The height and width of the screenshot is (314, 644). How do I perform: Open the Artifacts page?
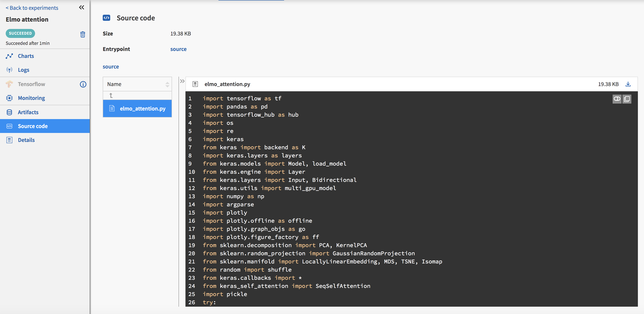[x=28, y=112]
